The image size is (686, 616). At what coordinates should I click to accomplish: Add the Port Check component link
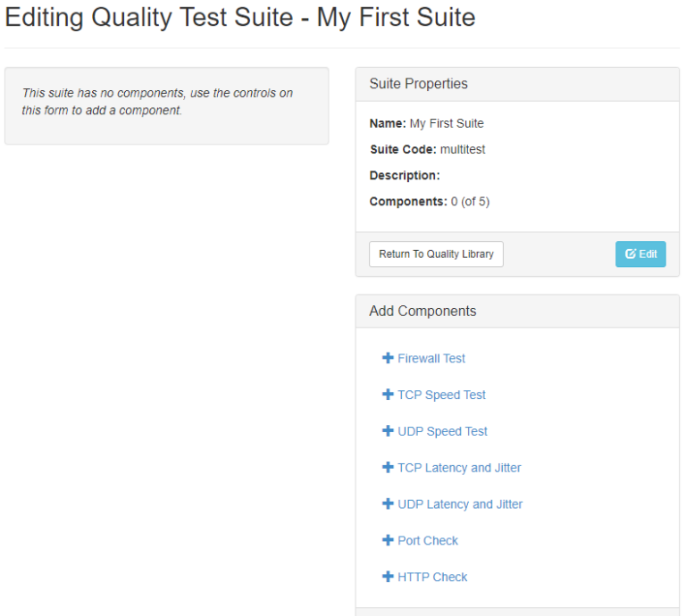(428, 541)
